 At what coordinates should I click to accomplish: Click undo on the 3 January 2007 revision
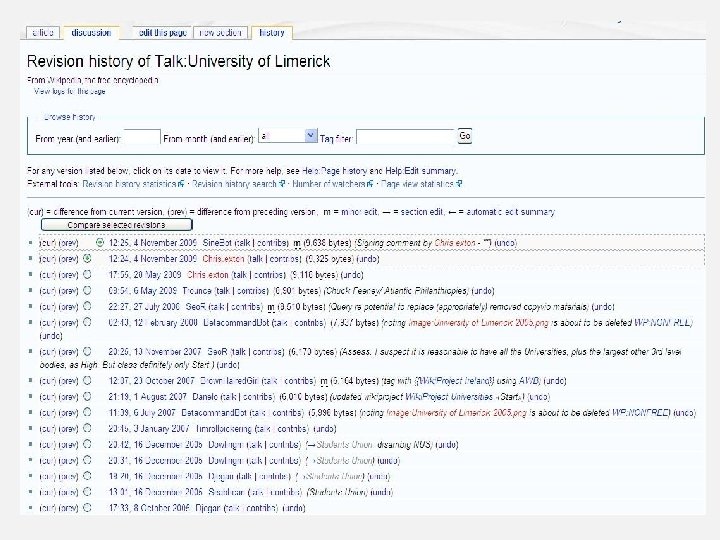[326, 429]
